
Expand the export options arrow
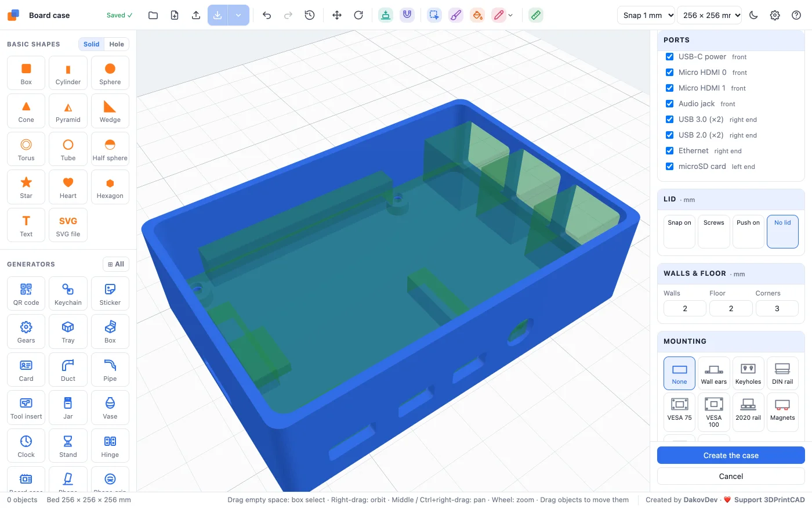[239, 15]
